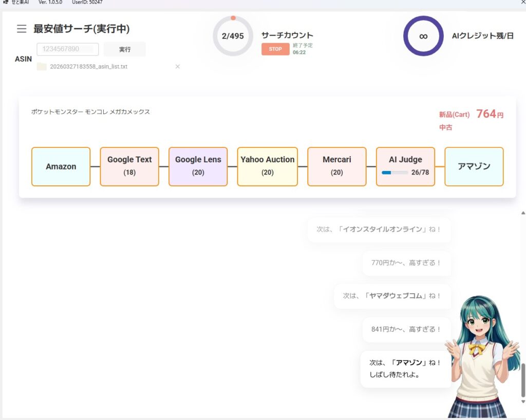This screenshot has width=526, height=420.
Task: Select the Google Lens (20) step
Action: point(198,166)
